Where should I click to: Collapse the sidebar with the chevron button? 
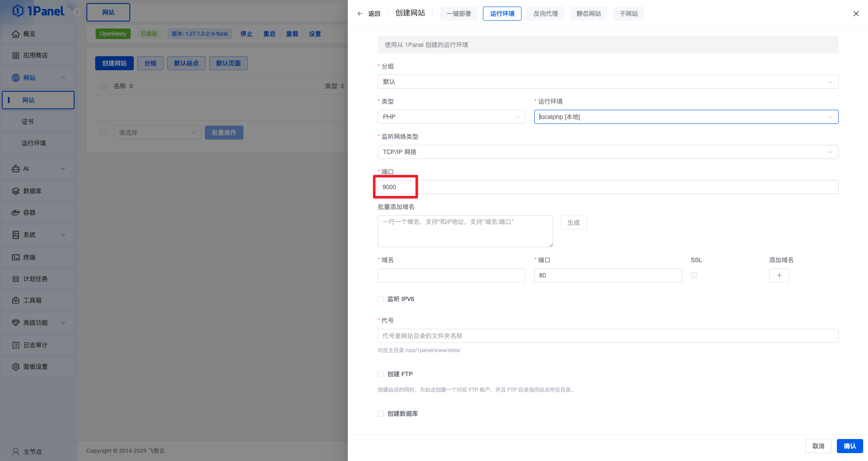(78, 12)
